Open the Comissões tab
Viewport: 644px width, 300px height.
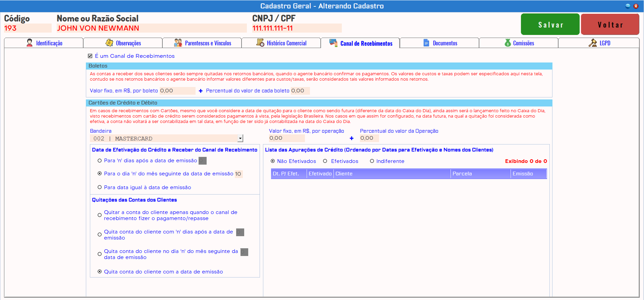tap(523, 43)
